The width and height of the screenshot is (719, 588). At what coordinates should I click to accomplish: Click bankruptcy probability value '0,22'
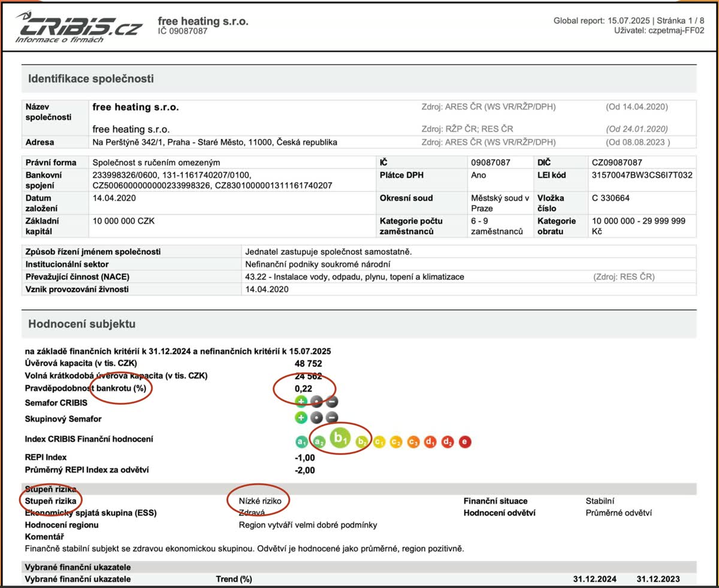304,389
